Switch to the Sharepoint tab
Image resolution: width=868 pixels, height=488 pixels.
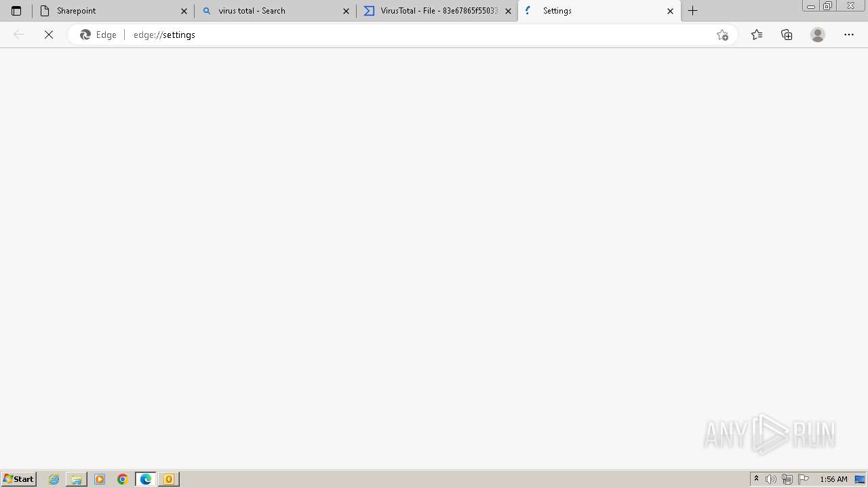113,11
